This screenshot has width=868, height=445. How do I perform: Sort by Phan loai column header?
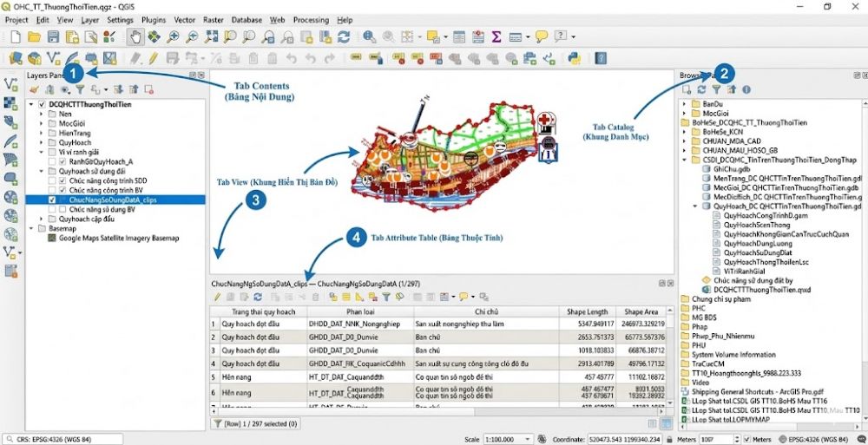[x=361, y=311]
